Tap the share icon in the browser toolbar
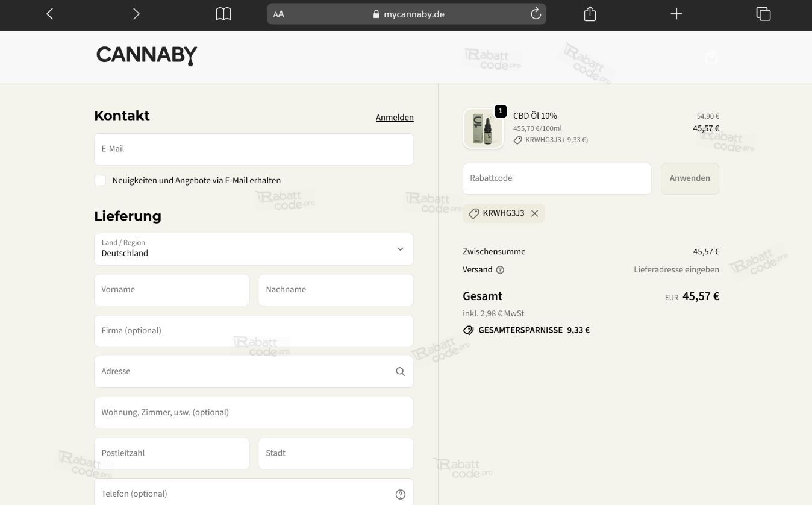Viewport: 812px width, 505px height. (x=590, y=13)
